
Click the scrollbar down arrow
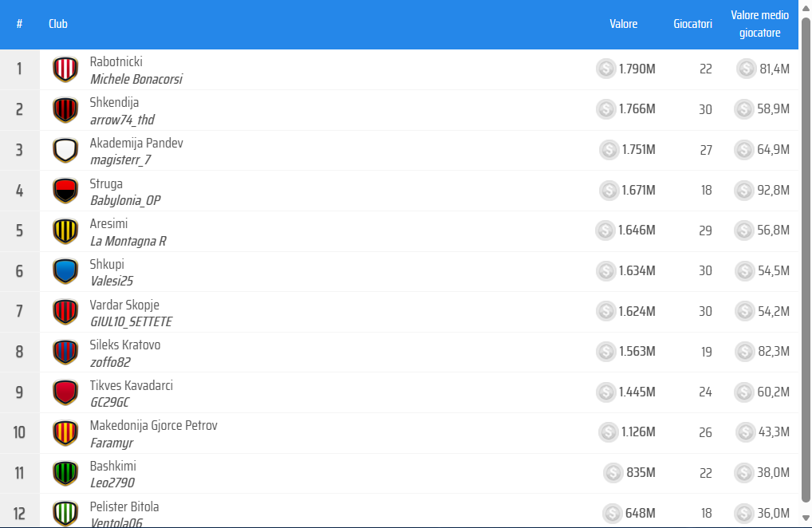(x=805, y=518)
